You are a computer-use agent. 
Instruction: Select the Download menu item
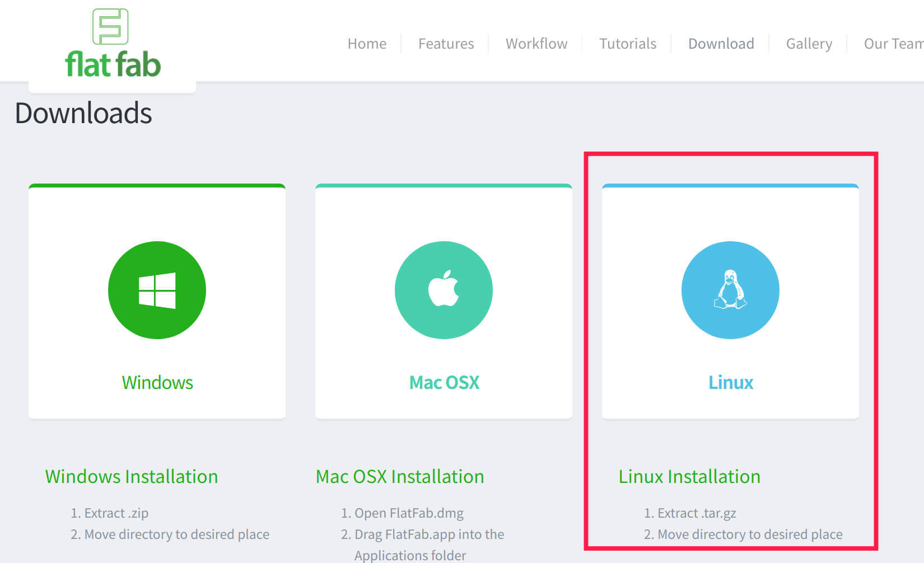pos(721,44)
